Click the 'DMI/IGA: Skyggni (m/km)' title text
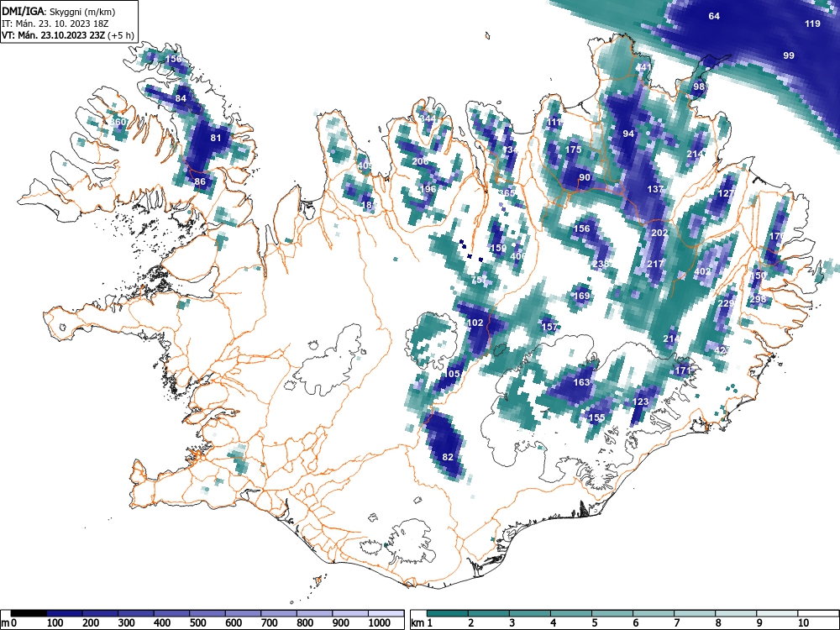 (59, 11)
